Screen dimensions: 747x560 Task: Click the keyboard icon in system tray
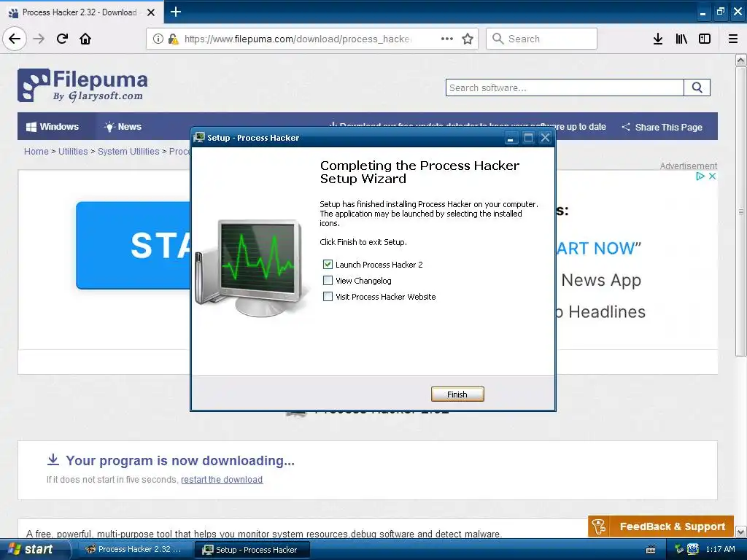click(x=651, y=550)
